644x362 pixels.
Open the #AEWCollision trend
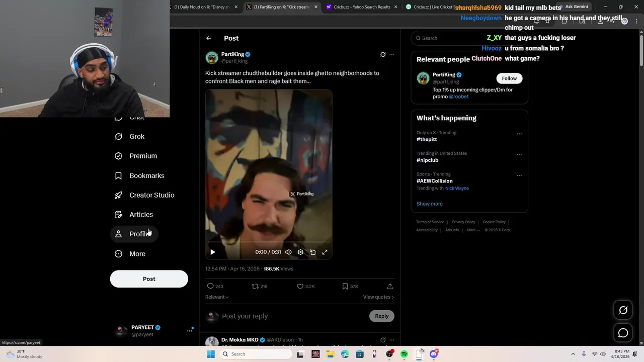coord(434,181)
